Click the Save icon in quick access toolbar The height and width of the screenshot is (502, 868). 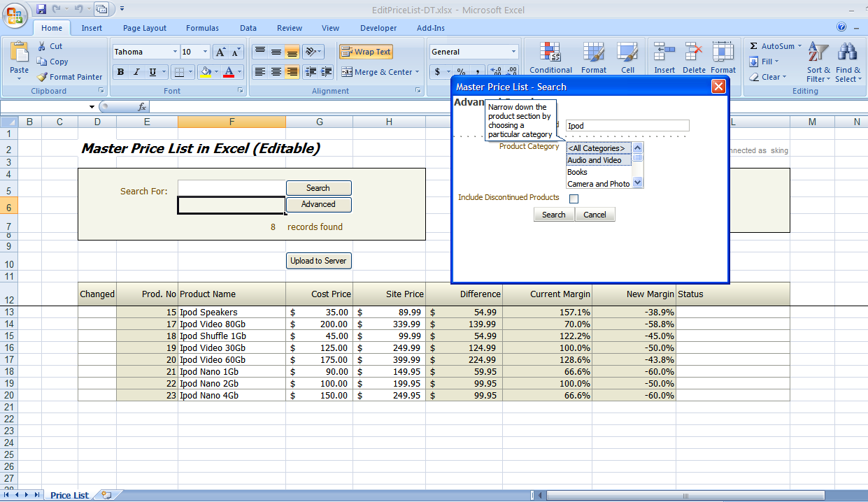41,9
